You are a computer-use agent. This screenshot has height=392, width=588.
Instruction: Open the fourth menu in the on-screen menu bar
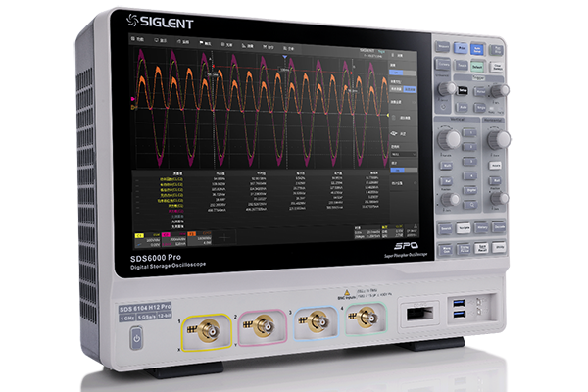point(205,43)
